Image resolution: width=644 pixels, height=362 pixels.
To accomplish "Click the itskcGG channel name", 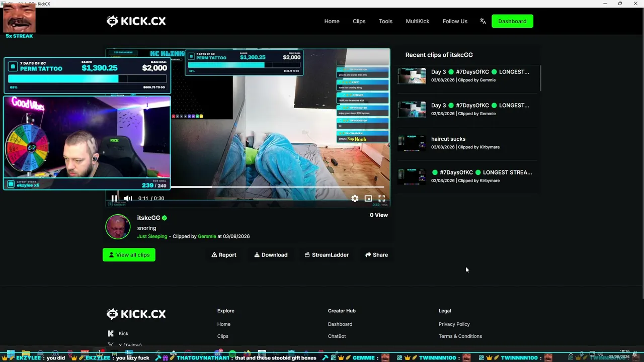I will (x=148, y=218).
